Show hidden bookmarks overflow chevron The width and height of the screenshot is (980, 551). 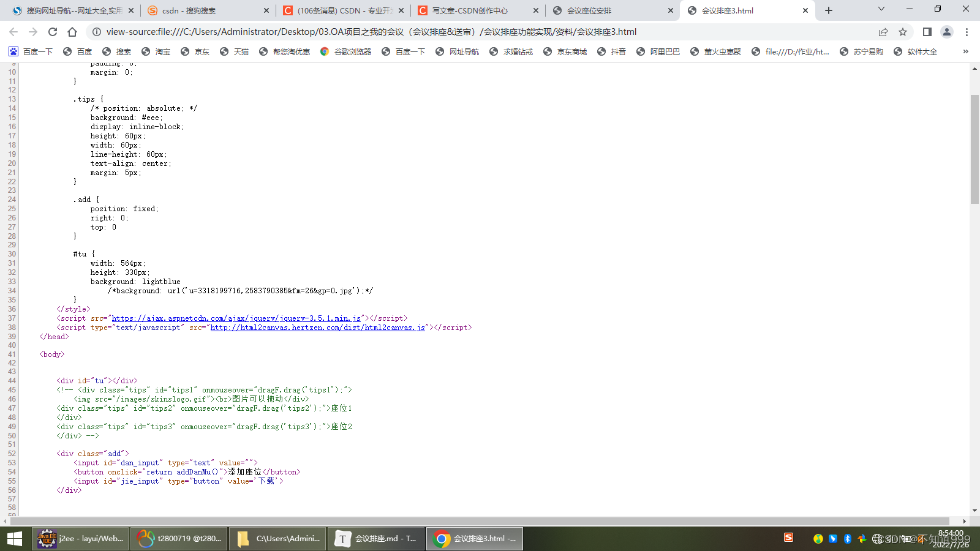pos(966,51)
